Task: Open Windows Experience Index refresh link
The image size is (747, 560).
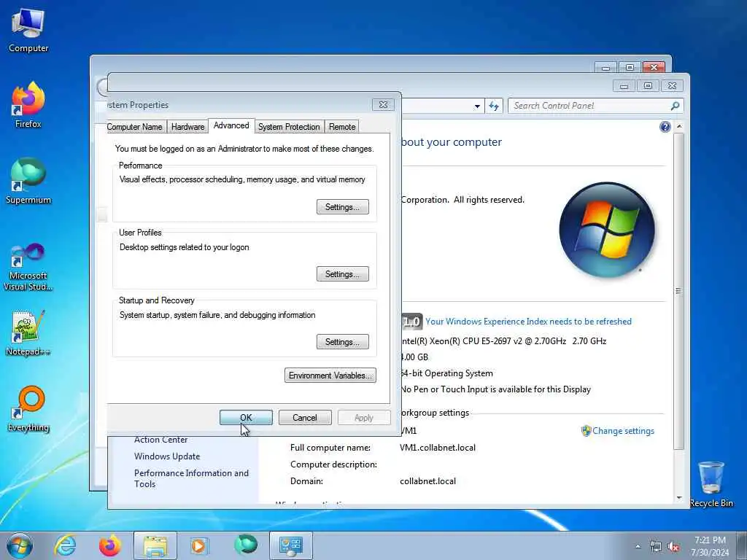Action: tap(528, 322)
